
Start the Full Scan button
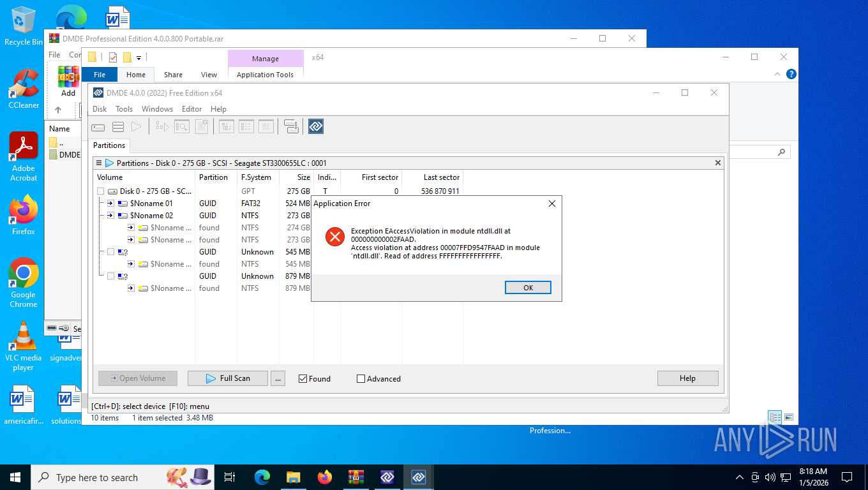click(228, 378)
